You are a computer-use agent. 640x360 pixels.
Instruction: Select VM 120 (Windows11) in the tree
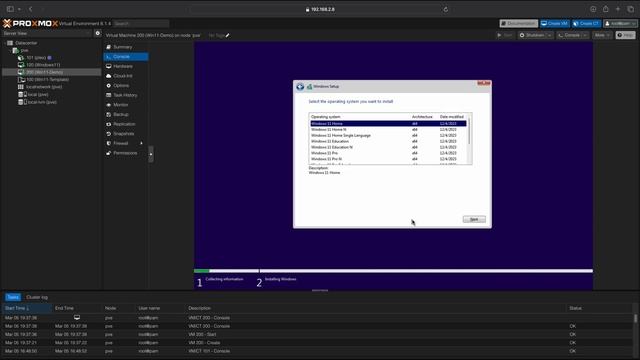click(43, 65)
